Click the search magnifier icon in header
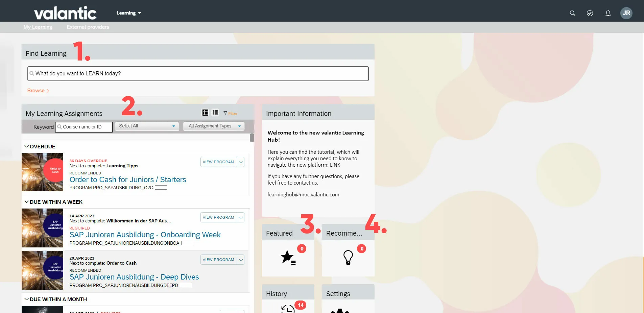Screen dimensions: 644x313 pyautogui.click(x=572, y=13)
